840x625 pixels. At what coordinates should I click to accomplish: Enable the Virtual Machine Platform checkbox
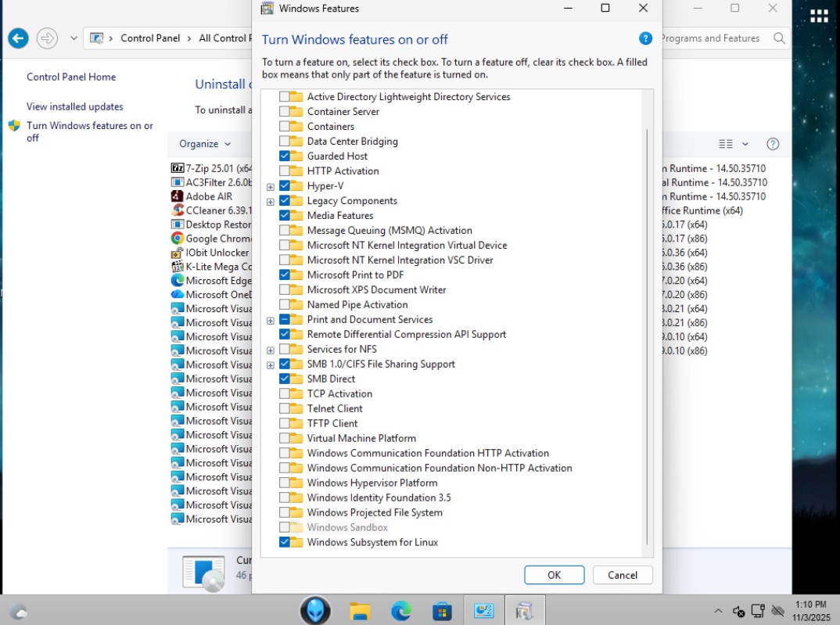click(x=285, y=438)
